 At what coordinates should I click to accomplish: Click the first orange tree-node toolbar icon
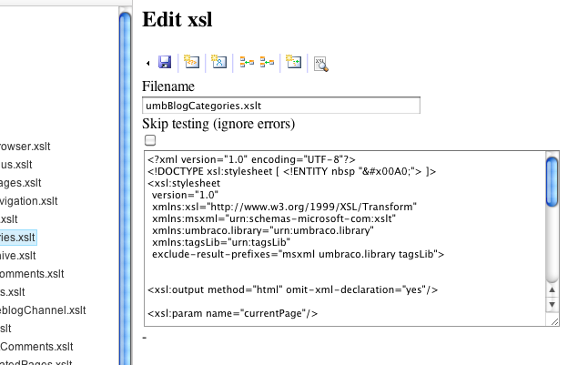[x=246, y=62]
